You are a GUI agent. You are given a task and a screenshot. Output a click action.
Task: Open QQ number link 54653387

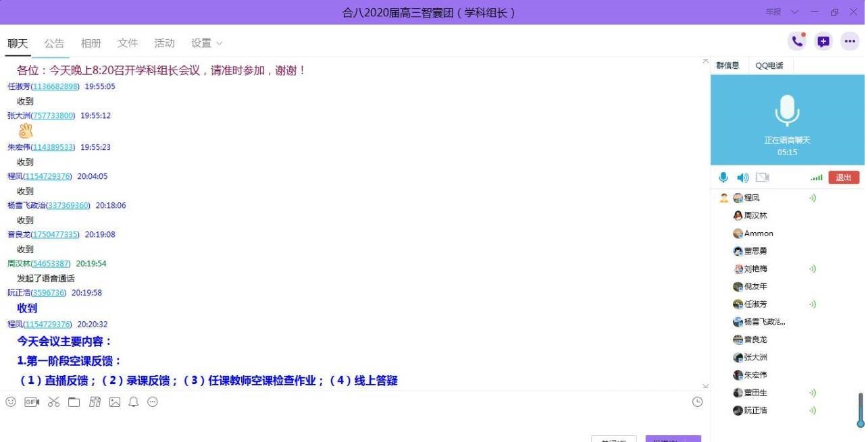(51, 263)
